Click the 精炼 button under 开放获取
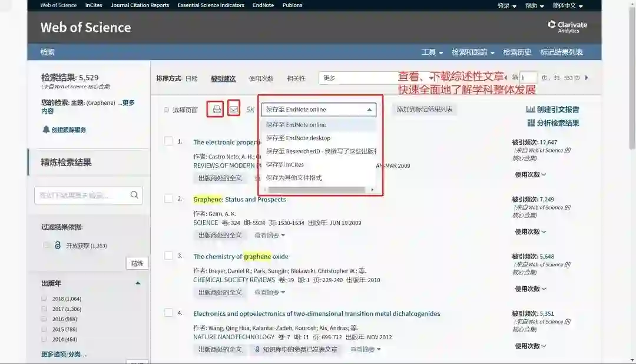 pyautogui.click(x=137, y=263)
